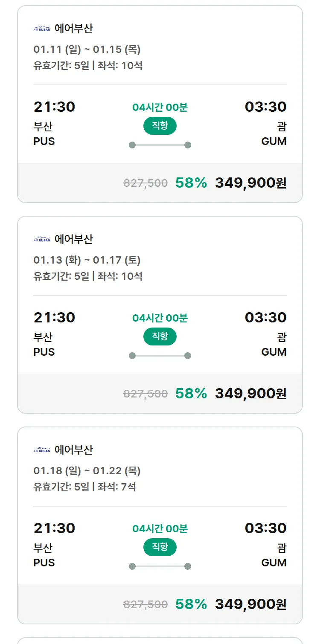The width and height of the screenshot is (320, 644).
Task: Click GUM arrival code on 01.11 flight
Action: tap(273, 141)
